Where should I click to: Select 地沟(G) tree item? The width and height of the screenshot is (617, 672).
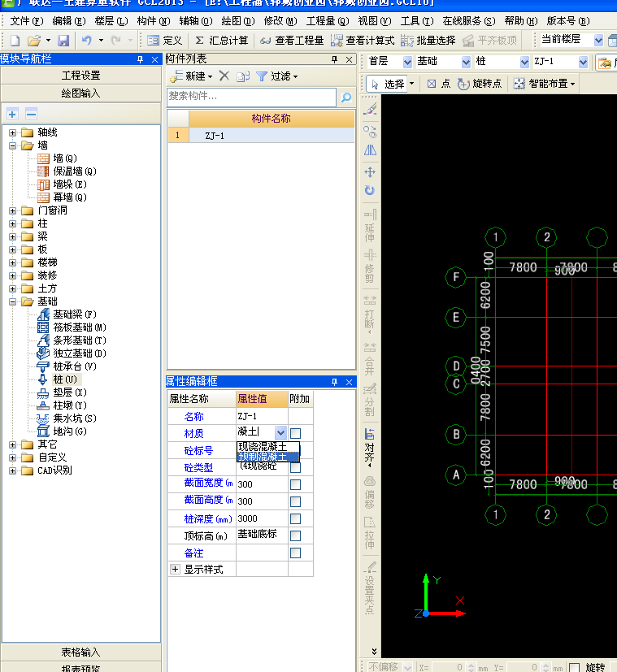tap(69, 431)
